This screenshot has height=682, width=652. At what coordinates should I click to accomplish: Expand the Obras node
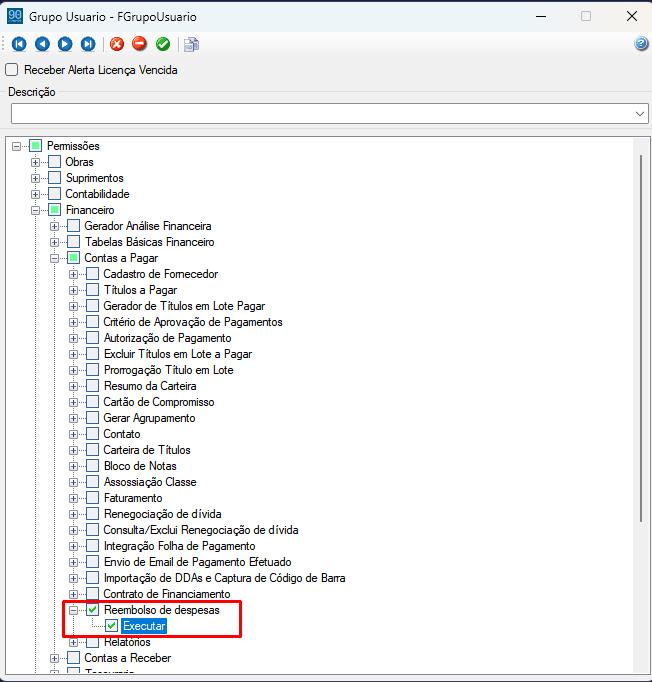click(x=35, y=162)
